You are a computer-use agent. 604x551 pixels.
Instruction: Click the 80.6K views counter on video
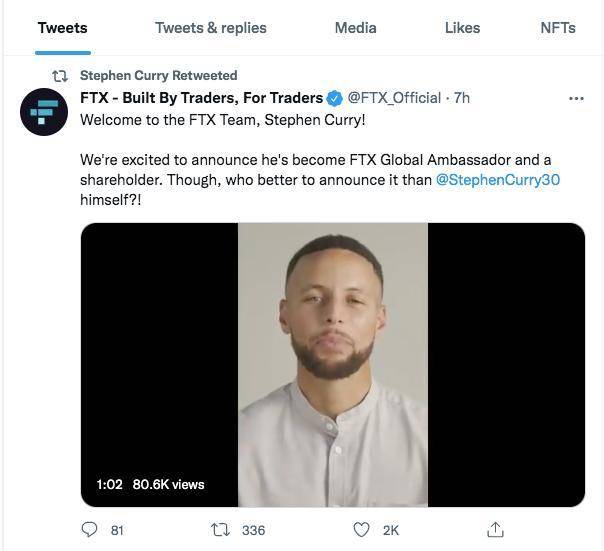(168, 484)
